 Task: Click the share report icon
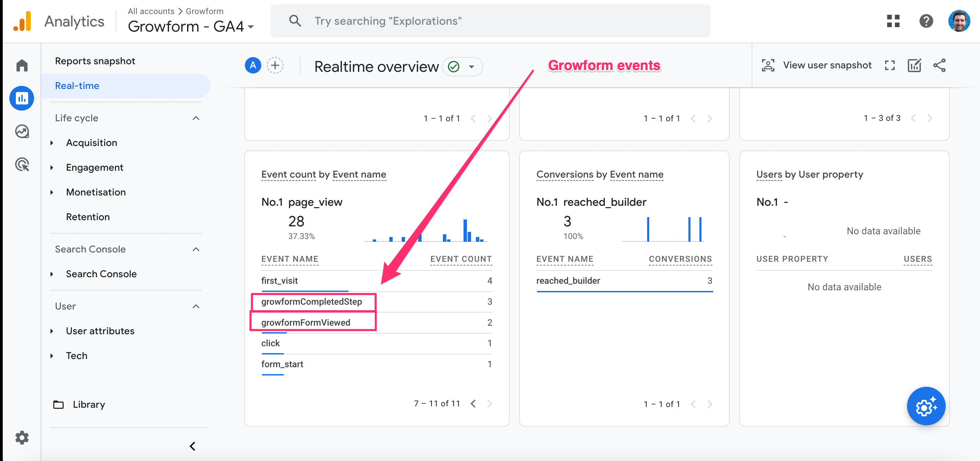pyautogui.click(x=939, y=65)
